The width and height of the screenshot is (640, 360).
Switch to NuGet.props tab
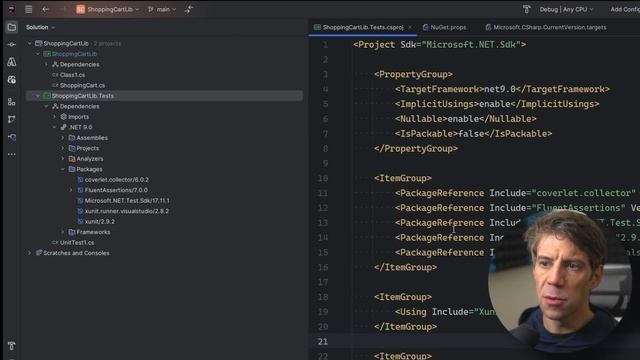point(445,27)
